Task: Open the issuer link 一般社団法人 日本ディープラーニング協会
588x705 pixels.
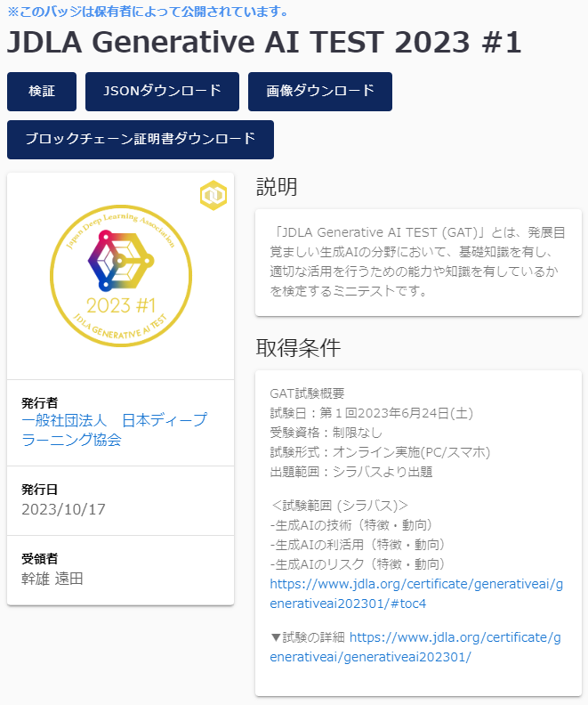Action: (x=115, y=429)
